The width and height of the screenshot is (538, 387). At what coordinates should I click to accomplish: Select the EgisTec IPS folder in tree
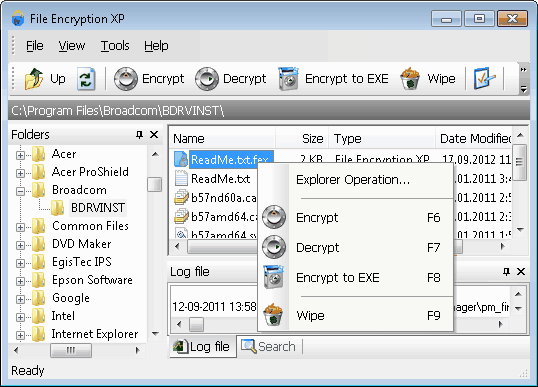(x=82, y=262)
